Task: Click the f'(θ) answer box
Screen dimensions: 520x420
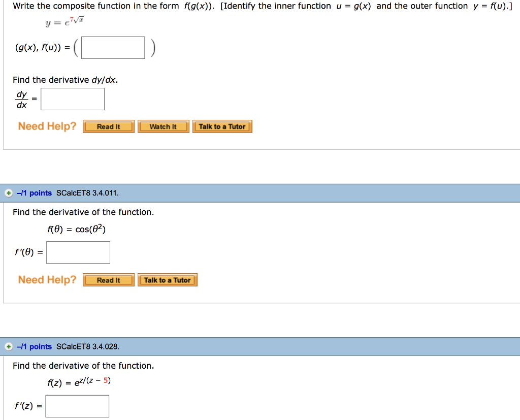Action: pyautogui.click(x=78, y=252)
